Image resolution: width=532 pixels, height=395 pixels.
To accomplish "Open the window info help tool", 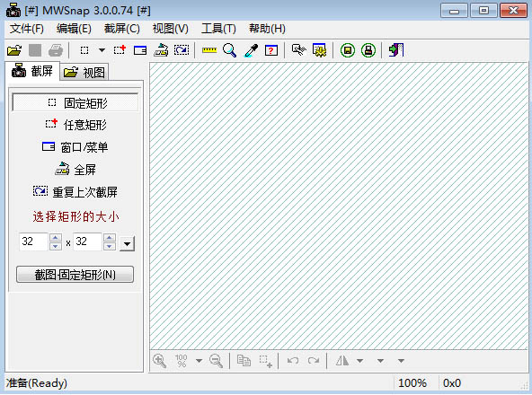I will (x=271, y=50).
